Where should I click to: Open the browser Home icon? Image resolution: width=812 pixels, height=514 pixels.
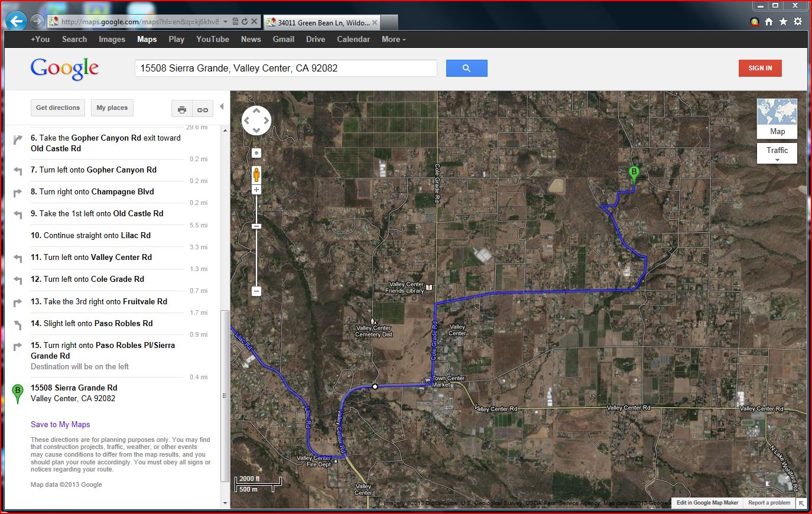(769, 22)
